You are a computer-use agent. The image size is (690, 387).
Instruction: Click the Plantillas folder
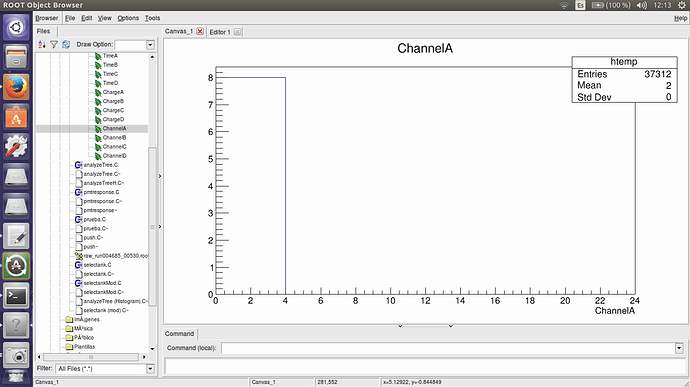pos(84,347)
